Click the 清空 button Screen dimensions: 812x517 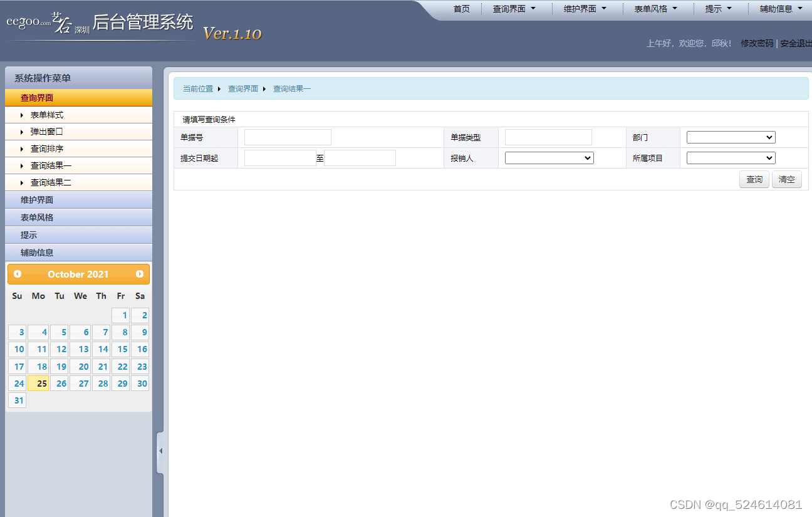coord(786,179)
